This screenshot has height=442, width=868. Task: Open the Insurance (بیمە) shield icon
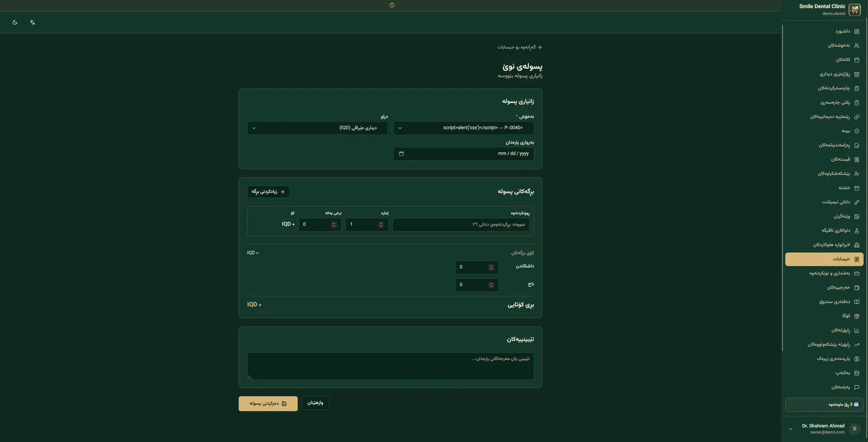coord(857,131)
